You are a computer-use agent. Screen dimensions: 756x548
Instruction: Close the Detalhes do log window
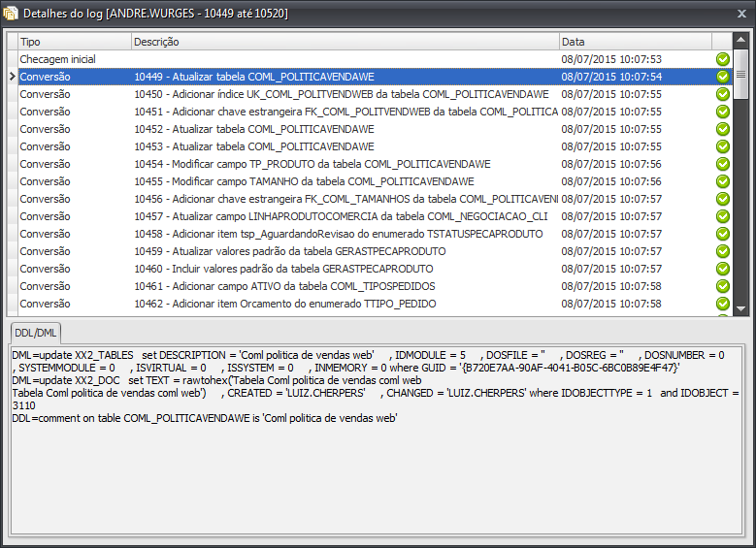point(739,14)
